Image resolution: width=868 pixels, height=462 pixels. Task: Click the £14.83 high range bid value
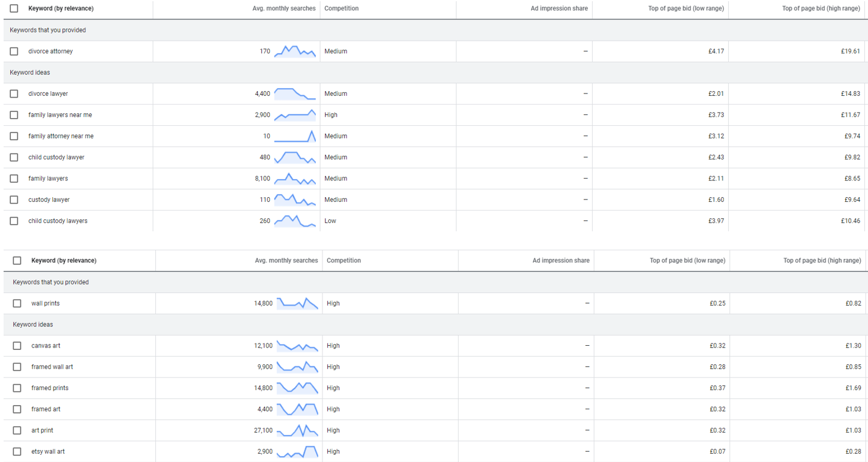click(851, 94)
